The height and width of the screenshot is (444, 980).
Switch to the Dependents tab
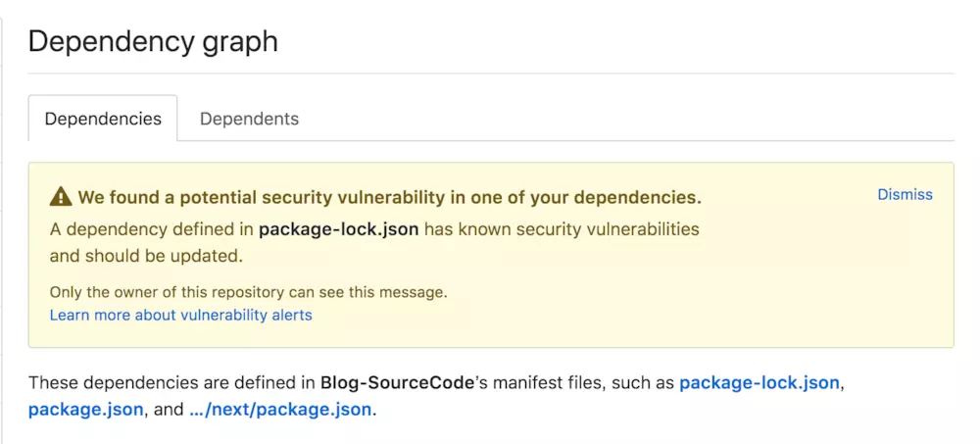click(x=249, y=119)
